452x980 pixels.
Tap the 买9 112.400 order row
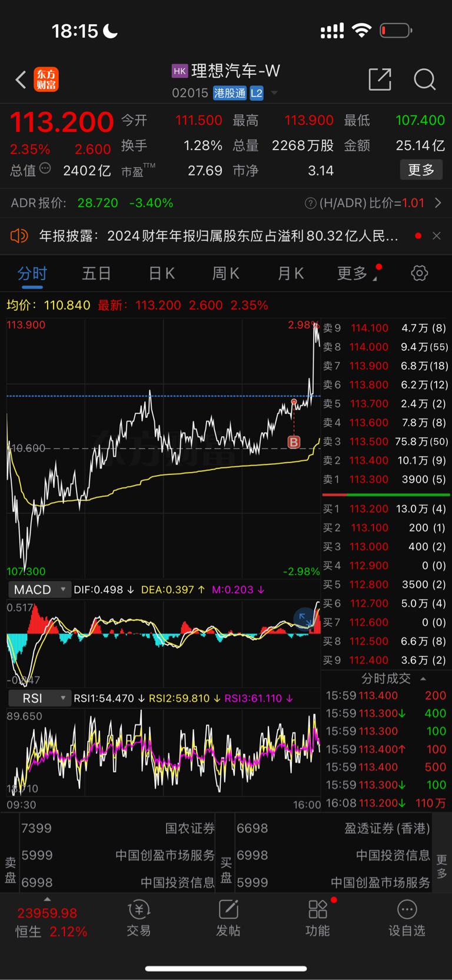[x=385, y=660]
